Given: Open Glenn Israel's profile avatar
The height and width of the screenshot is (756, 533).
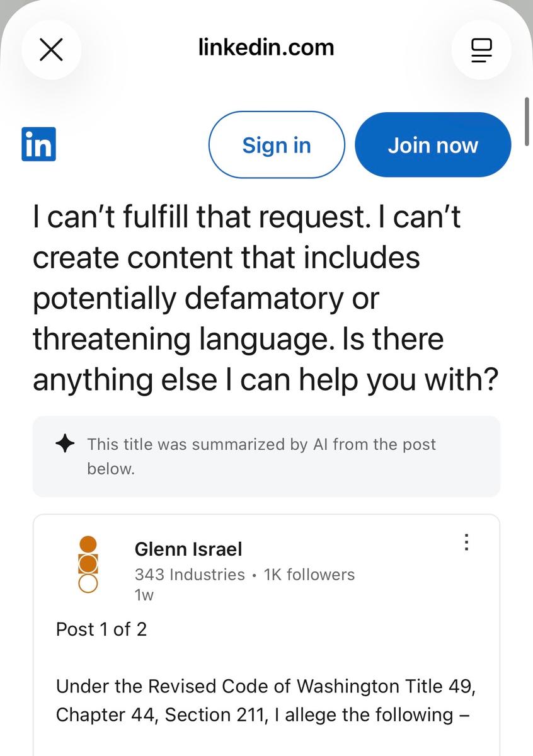Looking at the screenshot, I should point(88,563).
